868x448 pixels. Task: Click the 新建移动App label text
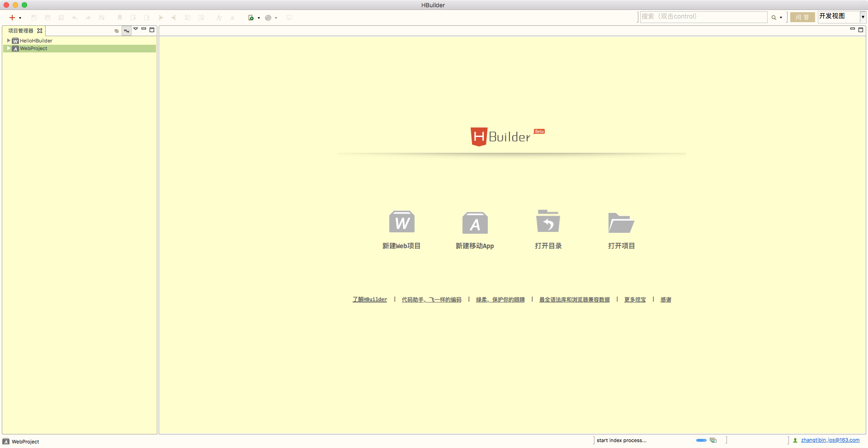475,246
